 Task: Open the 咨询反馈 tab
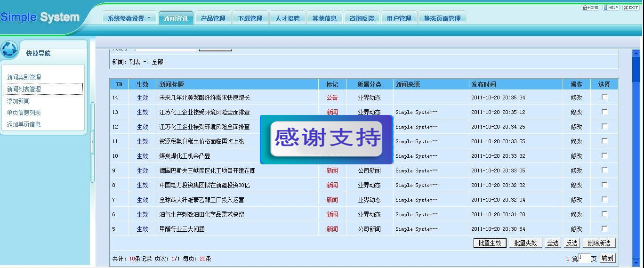tap(362, 18)
